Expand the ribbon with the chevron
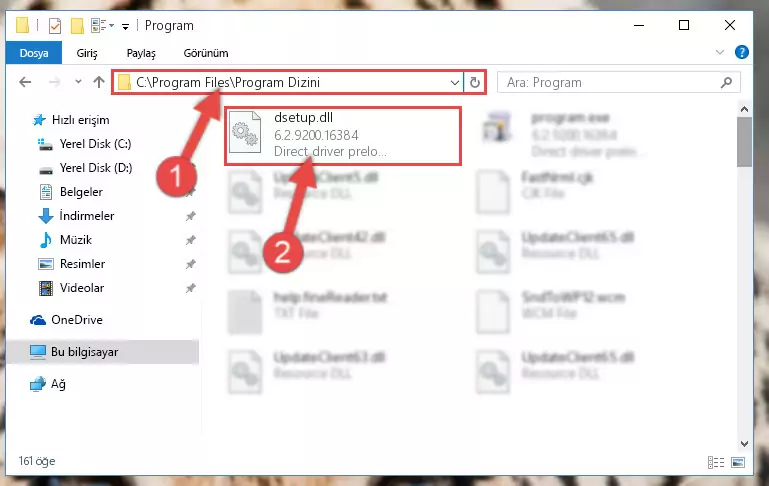Image resolution: width=769 pixels, height=486 pixels. tap(719, 52)
